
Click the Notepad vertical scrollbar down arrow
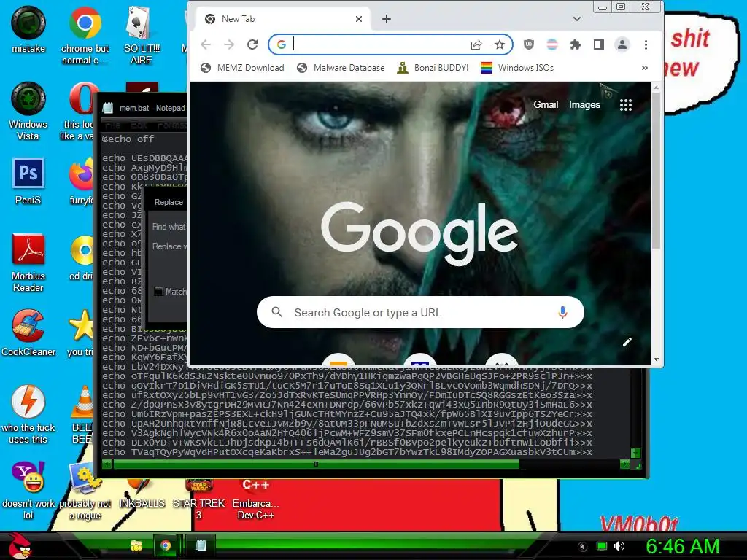[635, 453]
